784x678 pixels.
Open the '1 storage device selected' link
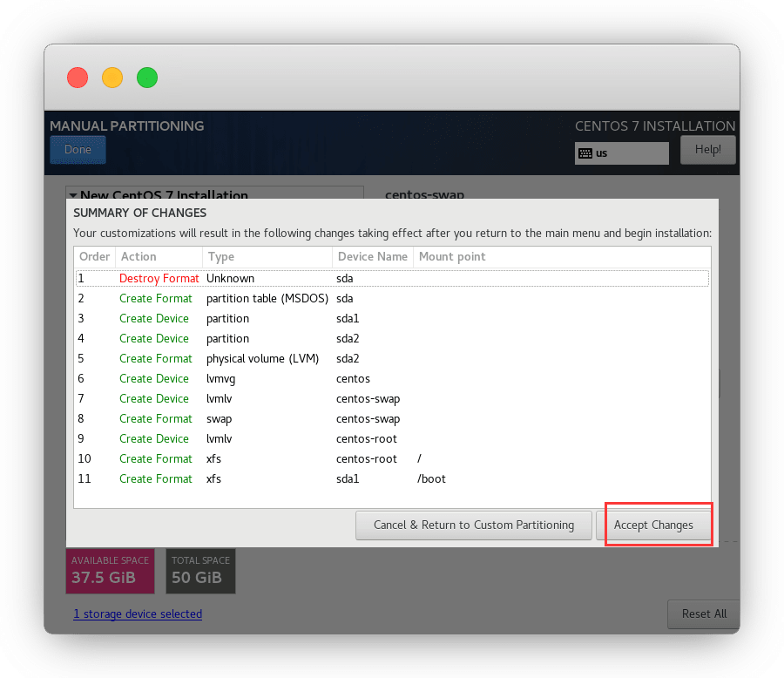[138, 614]
